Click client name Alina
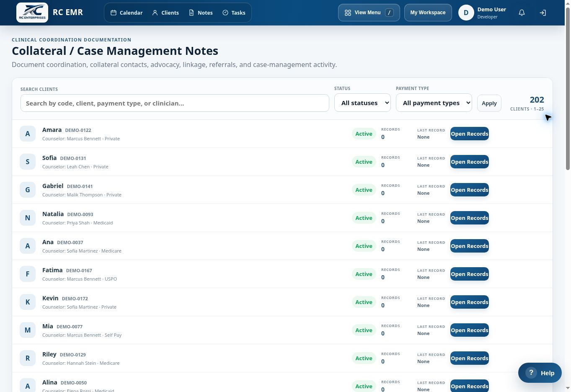This screenshot has width=571, height=392. pos(49,382)
